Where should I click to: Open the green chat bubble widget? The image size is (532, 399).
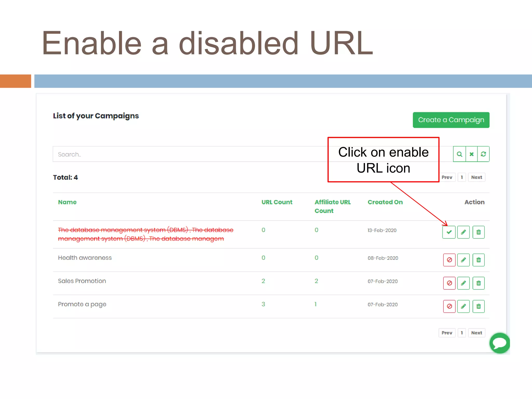500,343
